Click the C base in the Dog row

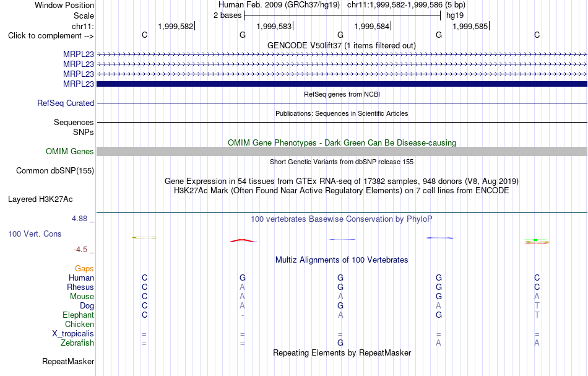point(144,306)
